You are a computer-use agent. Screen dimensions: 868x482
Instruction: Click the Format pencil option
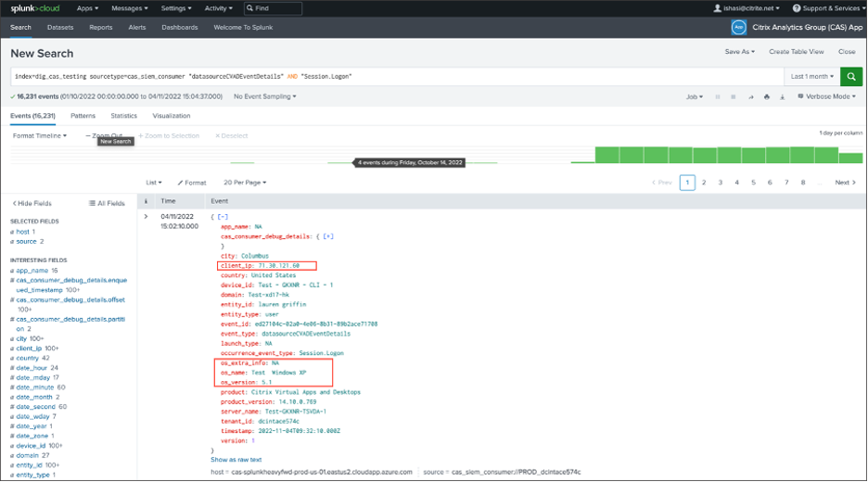(191, 183)
